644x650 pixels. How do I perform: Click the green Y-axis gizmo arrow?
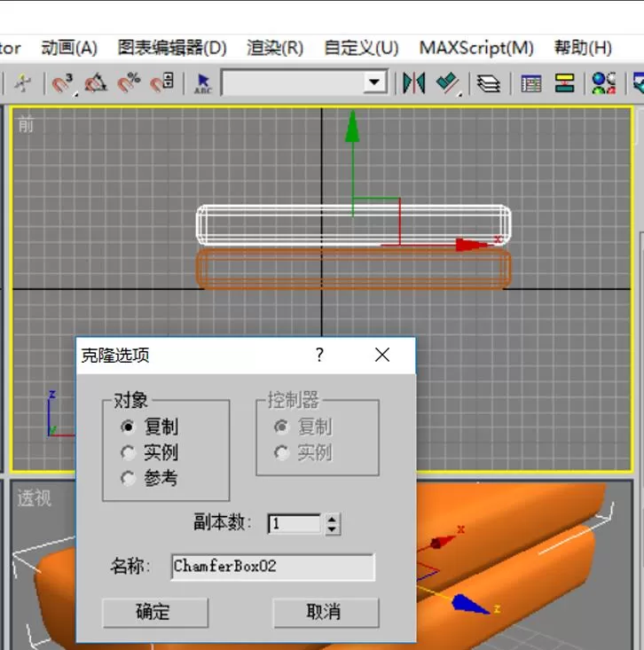[x=352, y=127]
